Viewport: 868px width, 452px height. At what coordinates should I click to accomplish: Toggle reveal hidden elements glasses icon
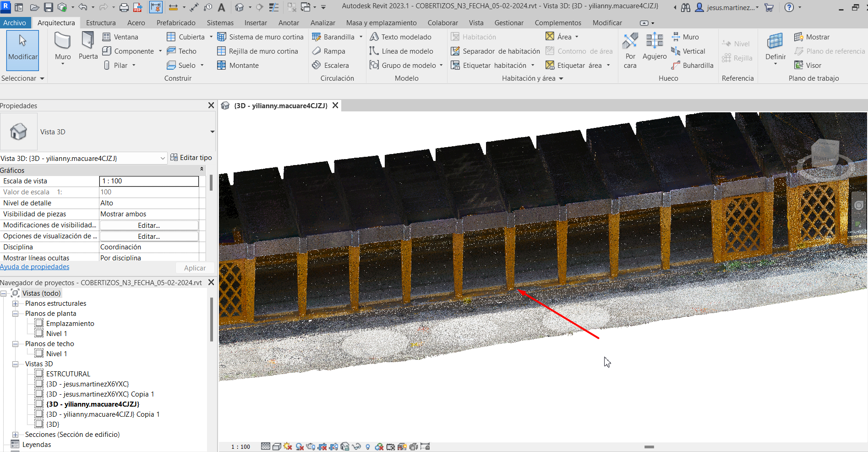click(x=357, y=446)
